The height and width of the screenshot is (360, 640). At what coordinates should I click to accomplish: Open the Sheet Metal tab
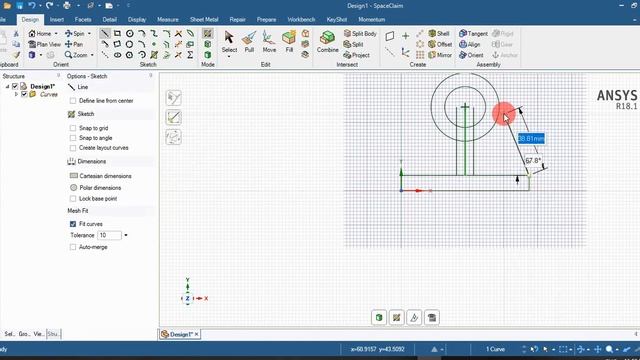(x=204, y=19)
